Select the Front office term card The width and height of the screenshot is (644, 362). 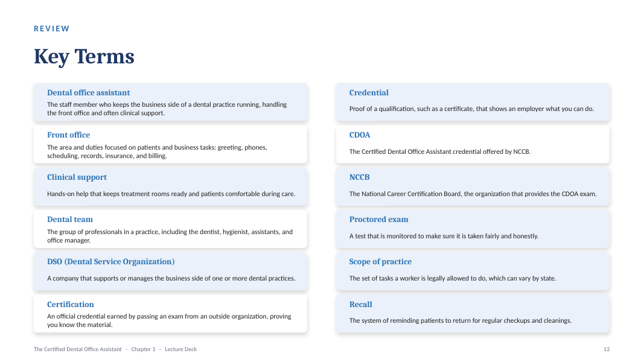[170, 144]
